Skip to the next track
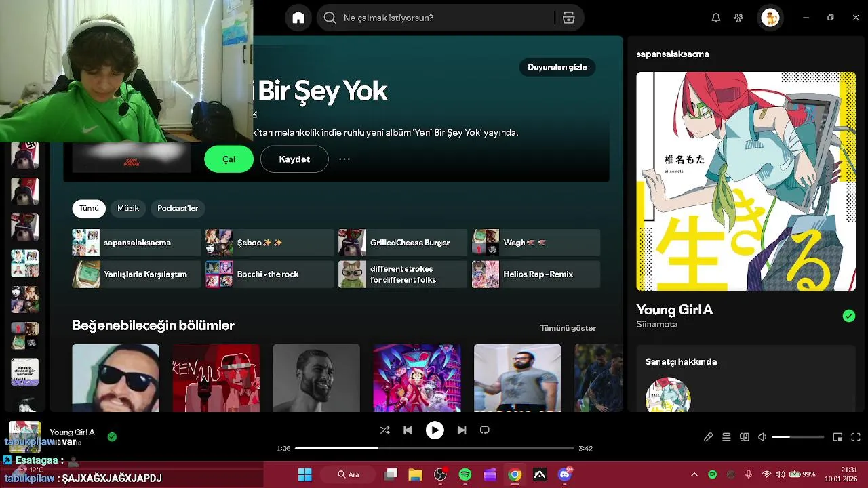Viewport: 868px width, 488px height. (x=462, y=430)
